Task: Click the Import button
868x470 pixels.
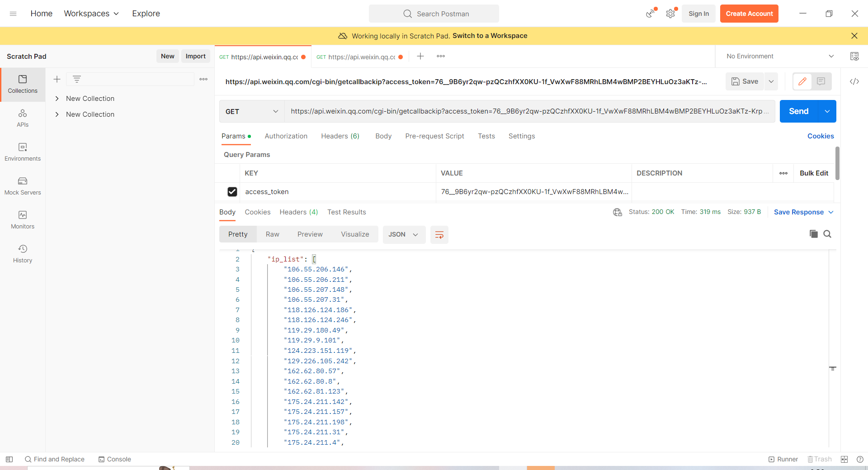Action: (x=195, y=56)
